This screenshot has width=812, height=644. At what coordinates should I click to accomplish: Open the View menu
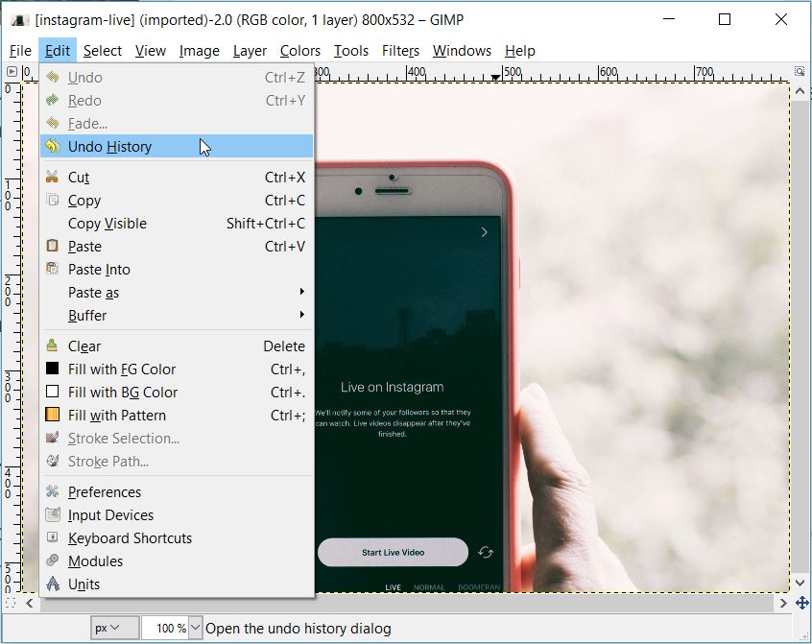151,51
